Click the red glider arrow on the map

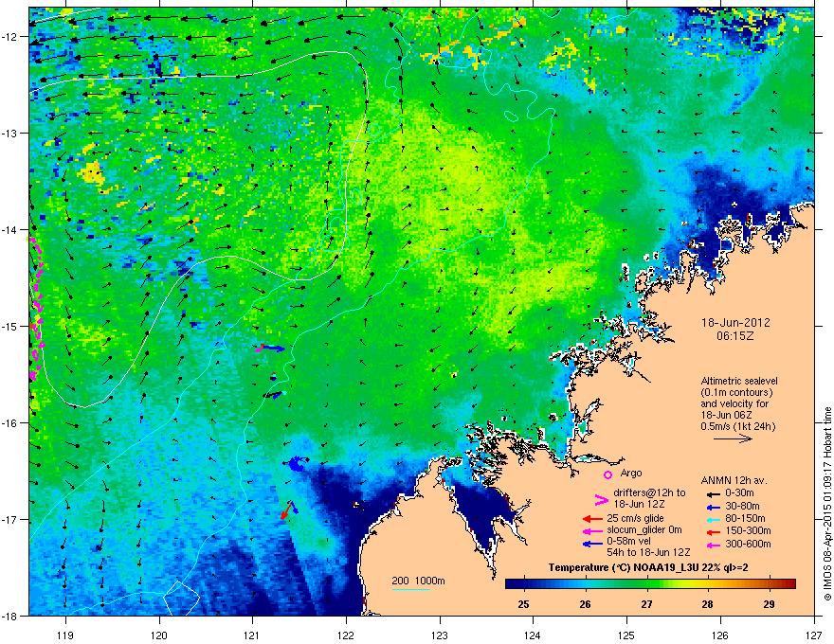point(285,511)
